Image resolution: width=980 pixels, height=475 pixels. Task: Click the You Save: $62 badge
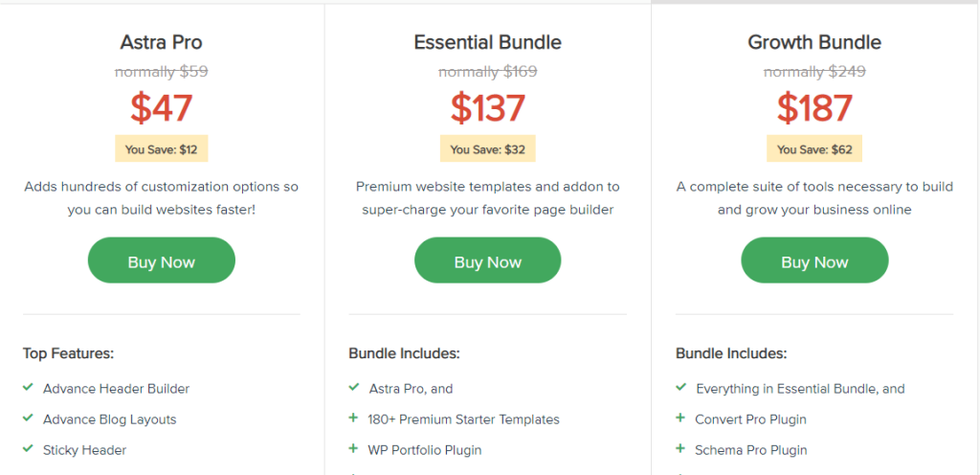(x=814, y=148)
